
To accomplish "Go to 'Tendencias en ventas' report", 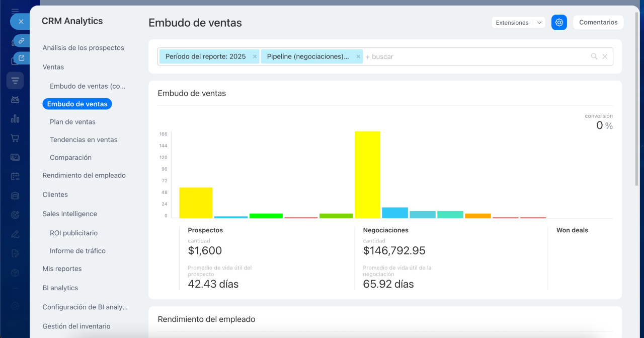I will pyautogui.click(x=84, y=140).
